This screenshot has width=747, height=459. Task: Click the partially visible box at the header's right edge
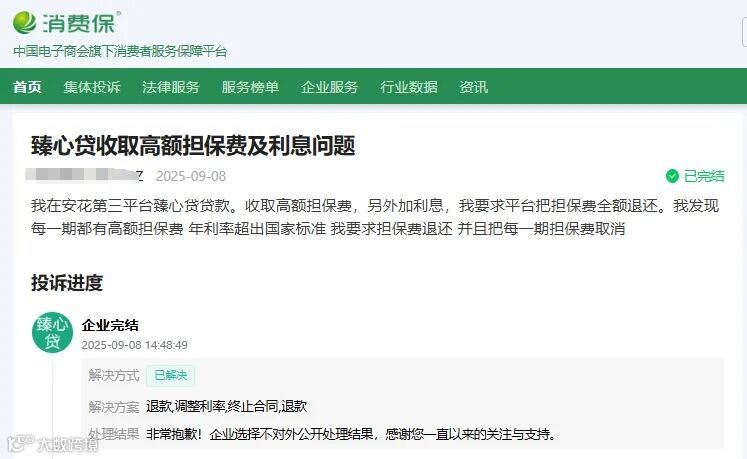(744, 31)
